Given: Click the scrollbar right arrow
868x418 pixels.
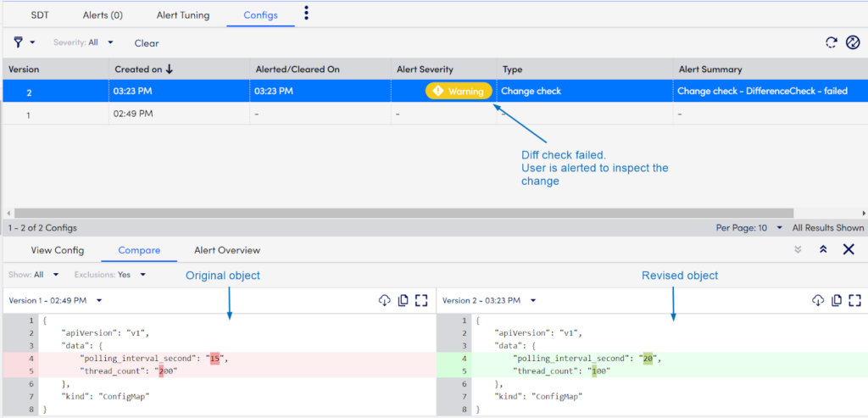Looking at the screenshot, I should pos(864,213).
